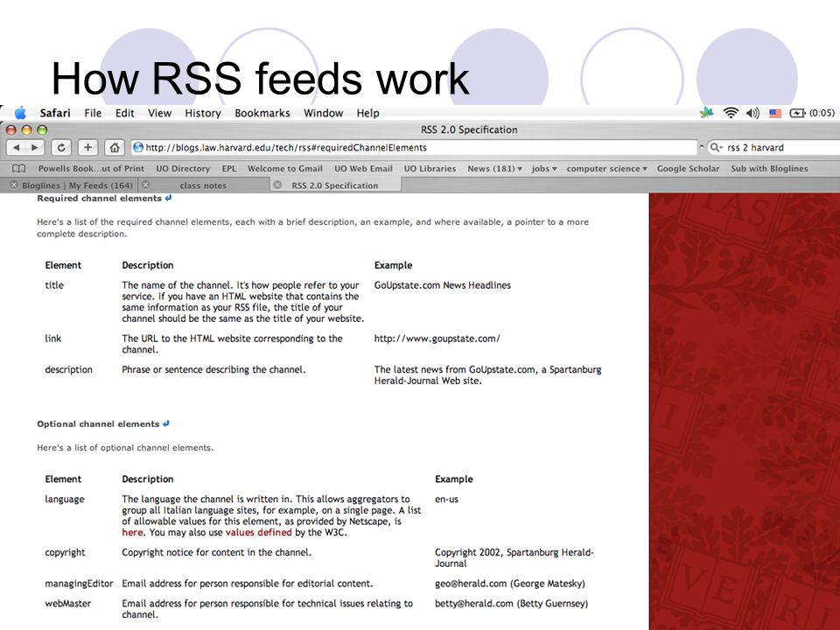This screenshot has height=630, width=840.
Task: Open Google Scholar bookmark
Action: pos(688,169)
